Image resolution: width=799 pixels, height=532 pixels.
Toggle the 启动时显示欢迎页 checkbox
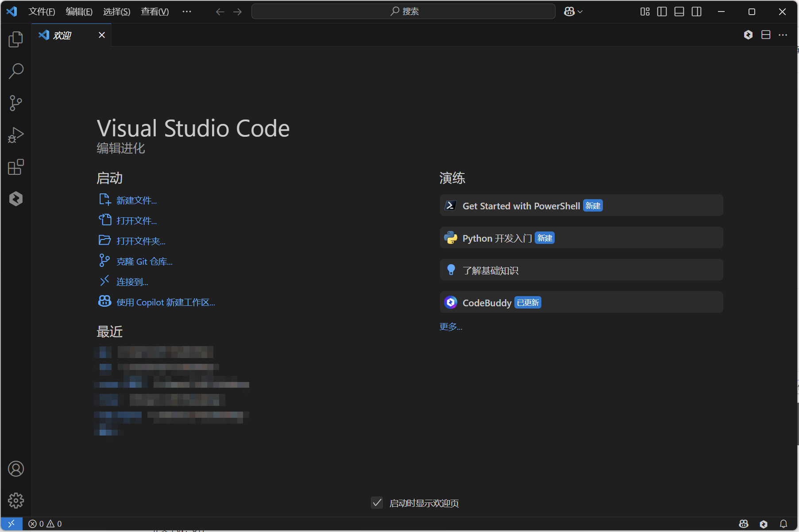click(377, 503)
